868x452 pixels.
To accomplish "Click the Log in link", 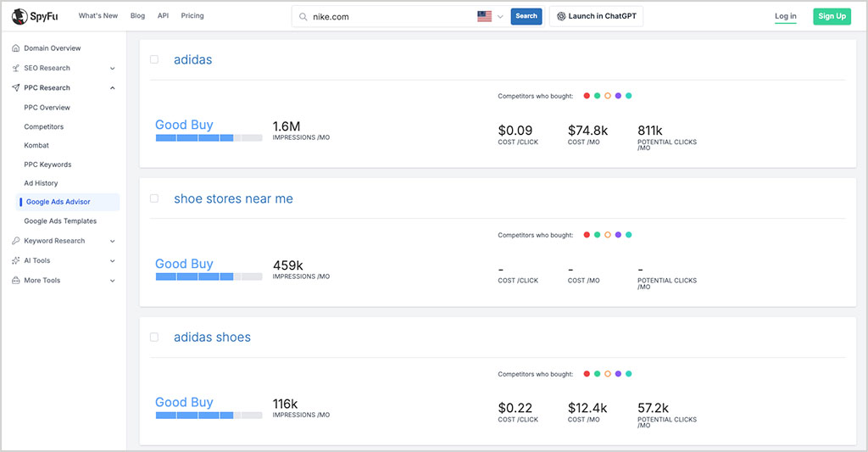I will tap(786, 16).
